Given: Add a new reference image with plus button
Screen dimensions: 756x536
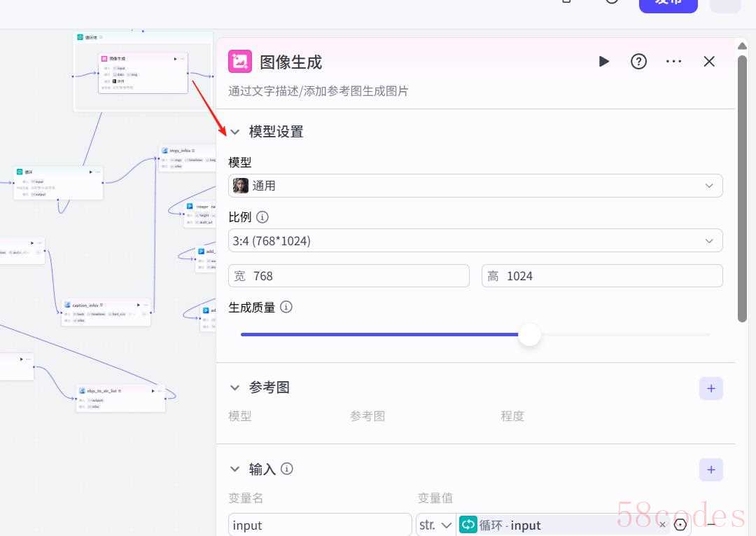Looking at the screenshot, I should (x=710, y=388).
